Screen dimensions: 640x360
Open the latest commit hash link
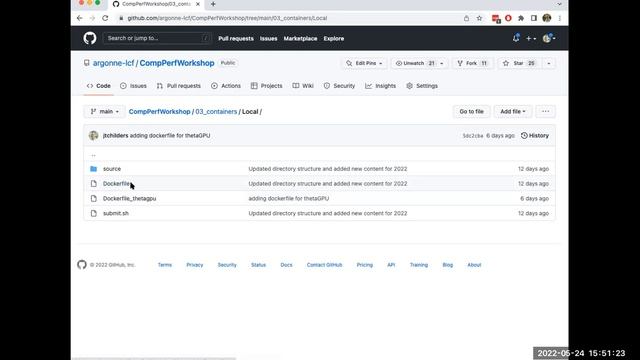coord(473,136)
